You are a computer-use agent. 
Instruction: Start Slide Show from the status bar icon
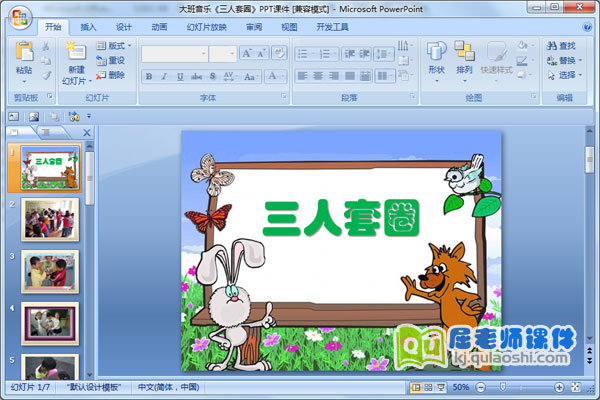pos(441,387)
